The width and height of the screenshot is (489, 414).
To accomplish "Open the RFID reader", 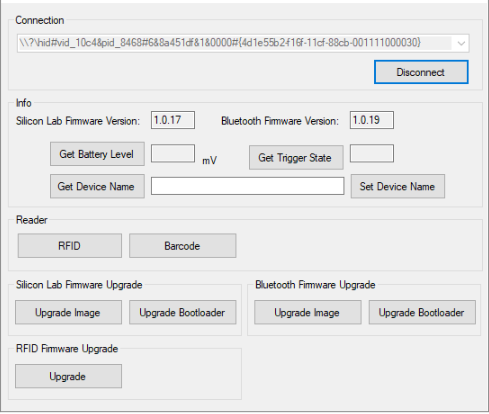I will tap(70, 246).
